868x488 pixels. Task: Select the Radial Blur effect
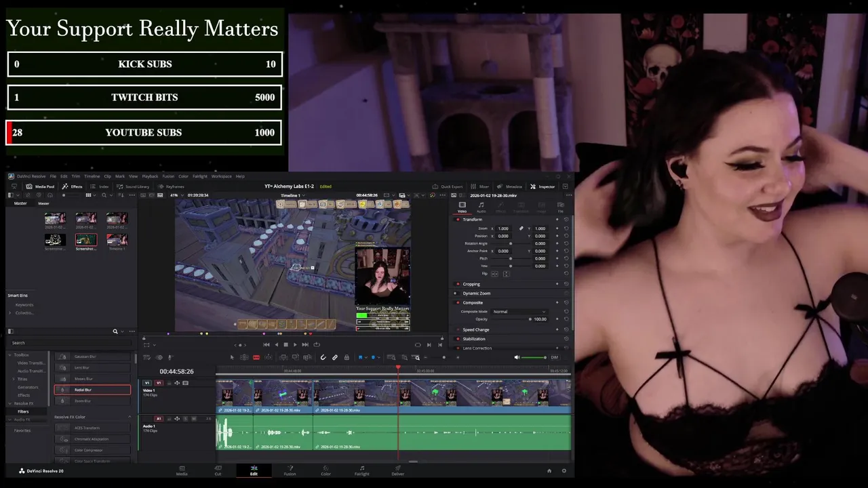92,390
